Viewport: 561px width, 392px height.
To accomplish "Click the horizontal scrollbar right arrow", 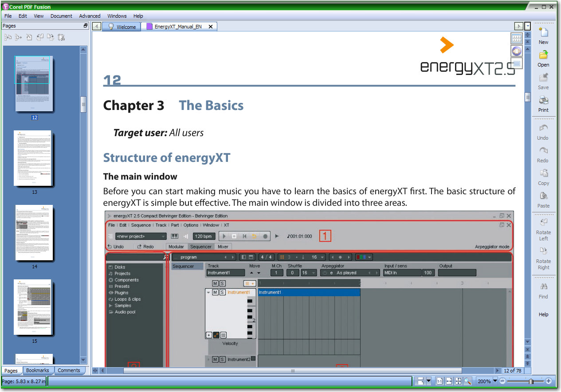I will click(498, 371).
